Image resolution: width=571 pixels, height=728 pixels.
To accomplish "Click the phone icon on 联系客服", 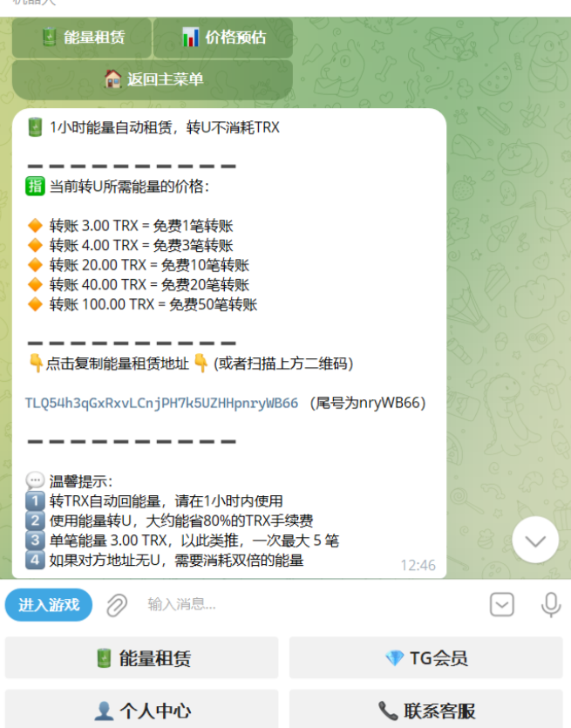I will pyautogui.click(x=388, y=711).
